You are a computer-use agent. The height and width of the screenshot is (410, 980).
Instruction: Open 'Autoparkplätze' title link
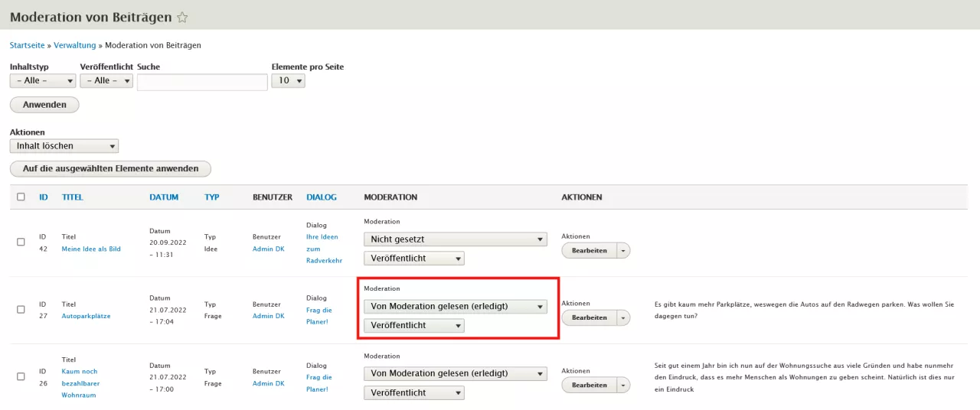pos(86,316)
